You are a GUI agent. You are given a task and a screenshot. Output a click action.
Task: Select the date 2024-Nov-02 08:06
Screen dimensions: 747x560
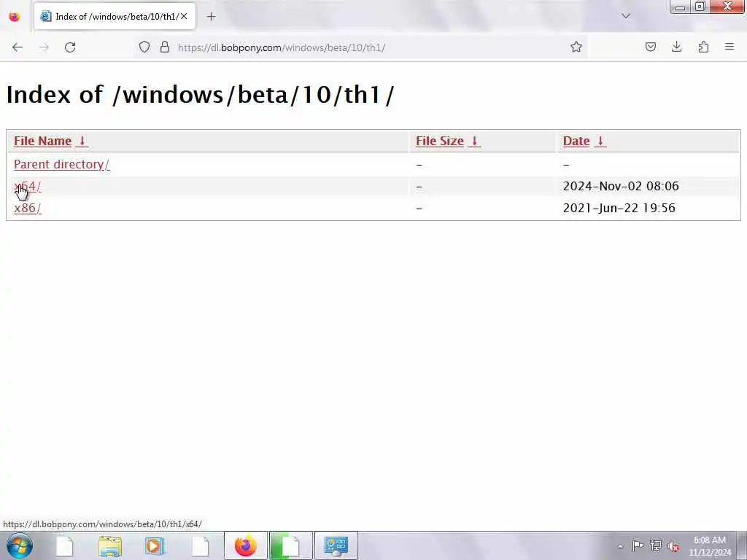(x=621, y=186)
